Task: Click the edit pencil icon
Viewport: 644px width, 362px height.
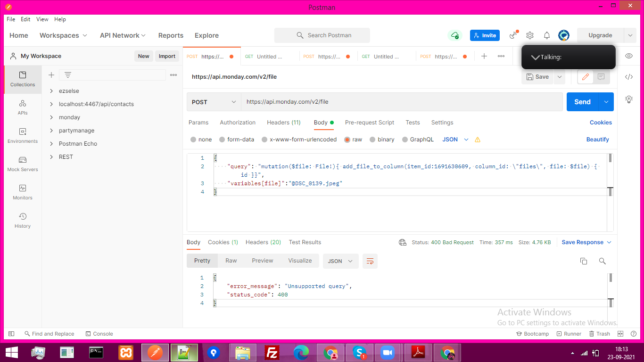Action: [x=586, y=77]
